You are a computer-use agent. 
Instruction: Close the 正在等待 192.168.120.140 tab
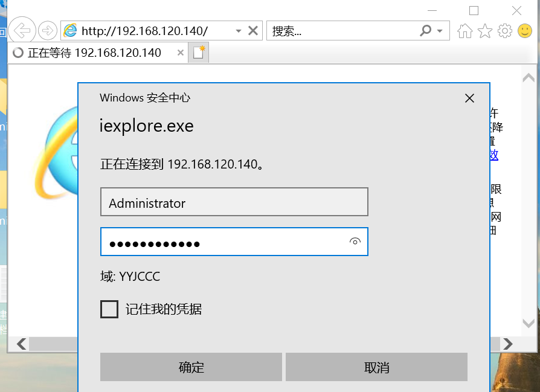click(180, 53)
